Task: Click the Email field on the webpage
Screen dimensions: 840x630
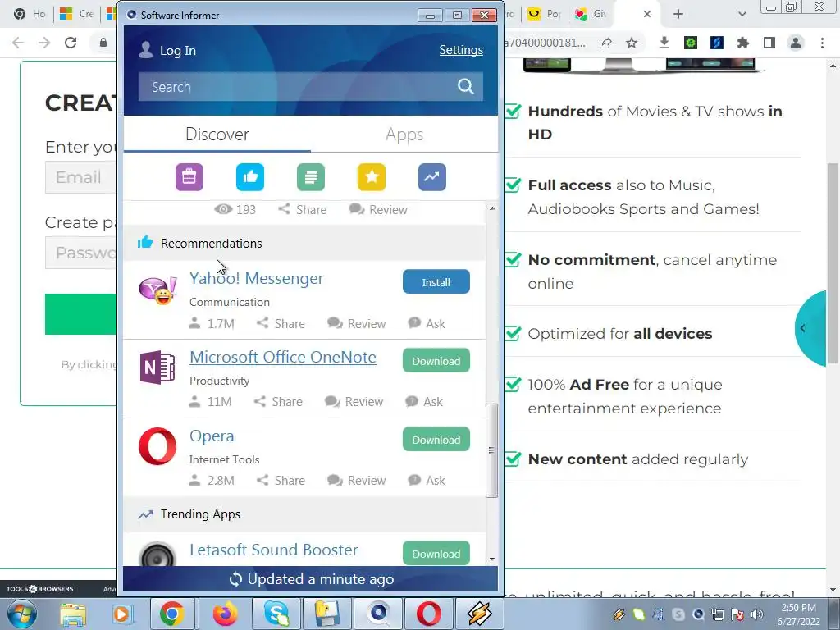Action: tap(81, 177)
